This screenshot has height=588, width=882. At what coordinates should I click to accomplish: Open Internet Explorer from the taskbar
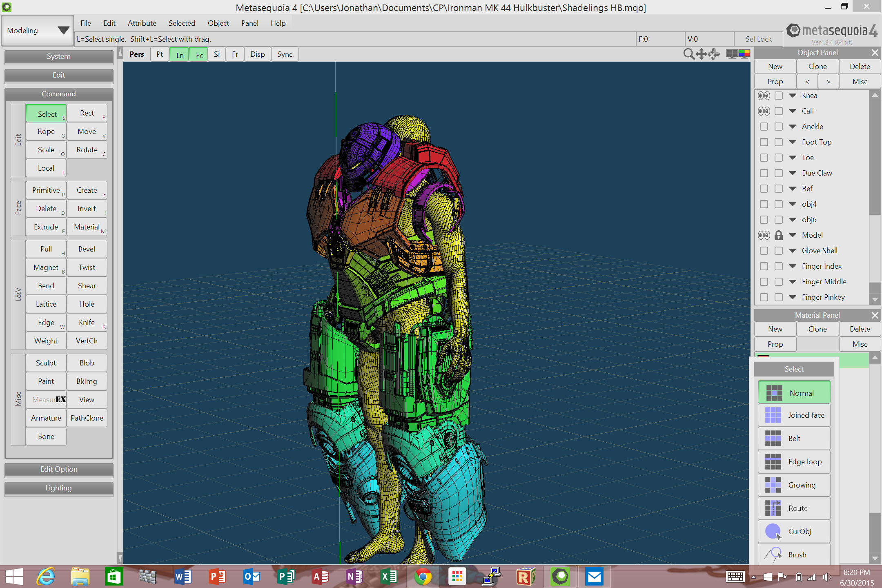(x=46, y=577)
